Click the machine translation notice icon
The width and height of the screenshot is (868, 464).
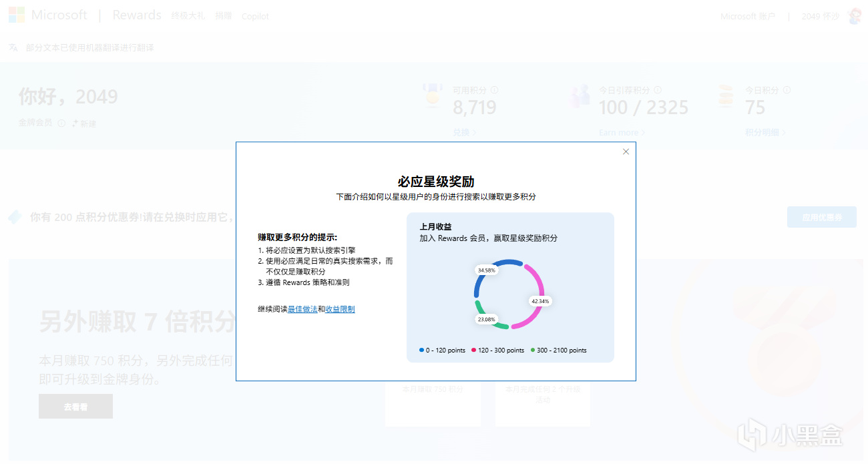pos(13,47)
